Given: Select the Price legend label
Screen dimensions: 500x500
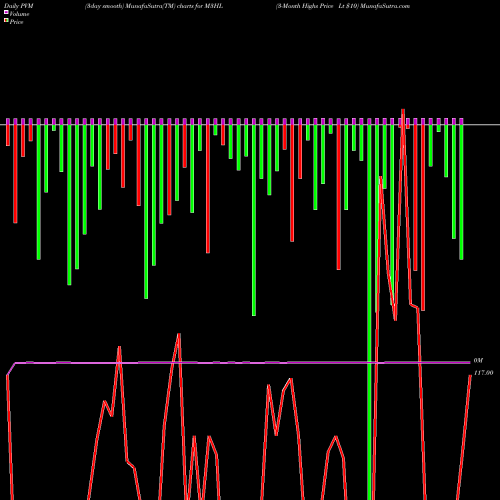Looking at the screenshot, I should click(x=16, y=22).
